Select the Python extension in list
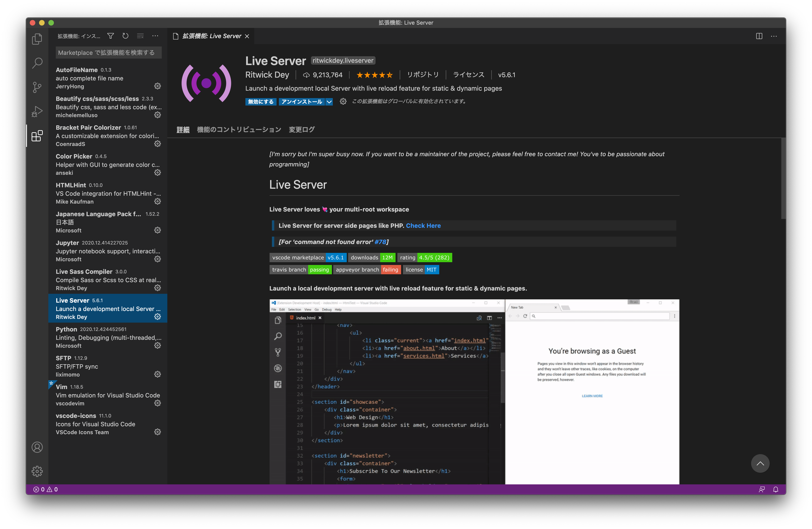812x529 pixels. pyautogui.click(x=108, y=337)
